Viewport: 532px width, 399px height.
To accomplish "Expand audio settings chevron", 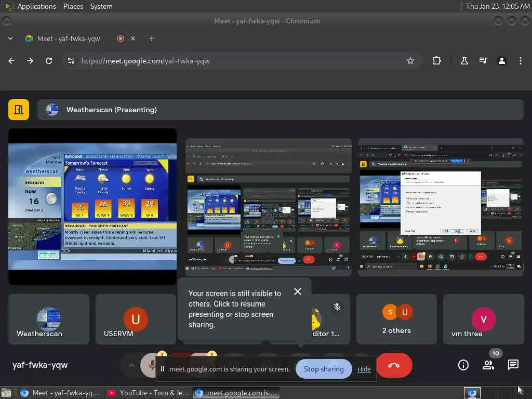I will point(131,365).
